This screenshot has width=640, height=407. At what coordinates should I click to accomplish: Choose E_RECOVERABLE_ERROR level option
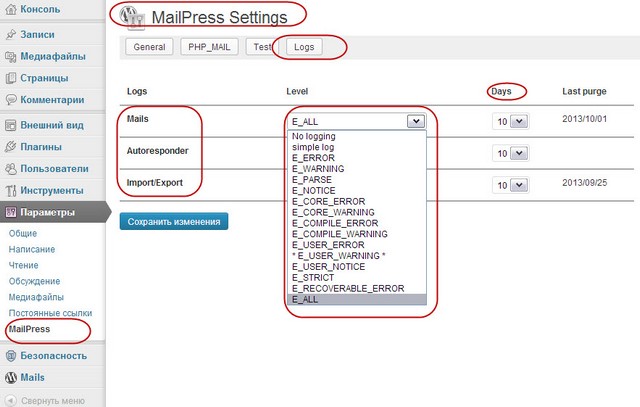(357, 289)
